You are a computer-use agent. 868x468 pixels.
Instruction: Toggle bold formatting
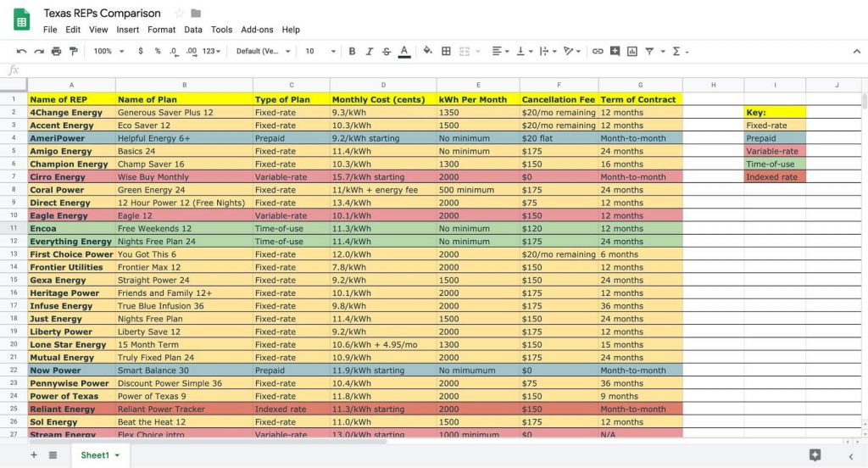[x=353, y=52]
